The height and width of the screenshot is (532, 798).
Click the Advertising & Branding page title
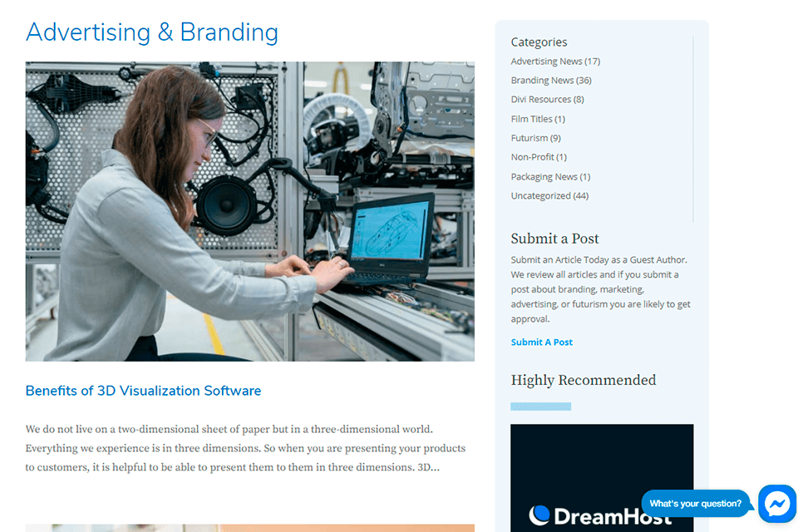point(151,32)
